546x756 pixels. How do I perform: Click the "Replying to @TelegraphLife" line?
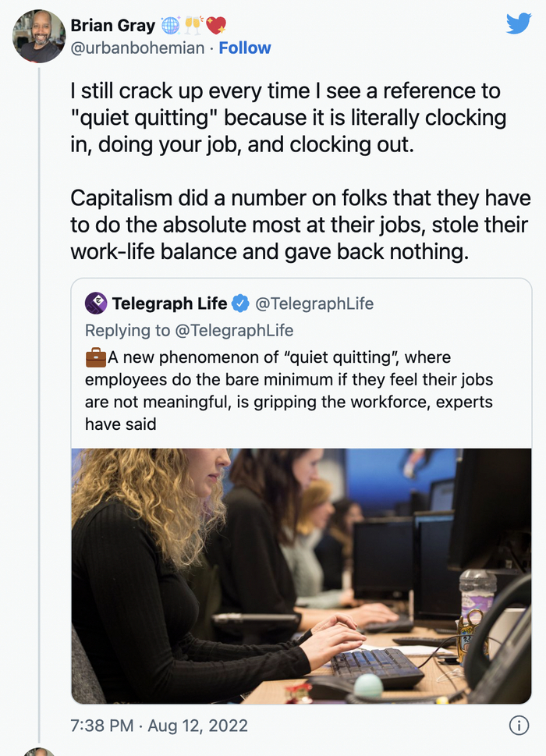[x=189, y=330]
